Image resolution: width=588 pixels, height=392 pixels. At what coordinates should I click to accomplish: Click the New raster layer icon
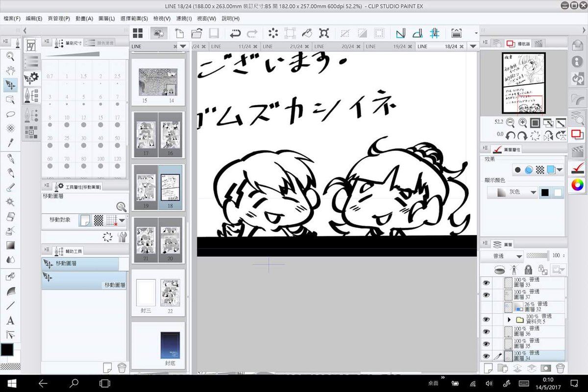[x=488, y=367]
